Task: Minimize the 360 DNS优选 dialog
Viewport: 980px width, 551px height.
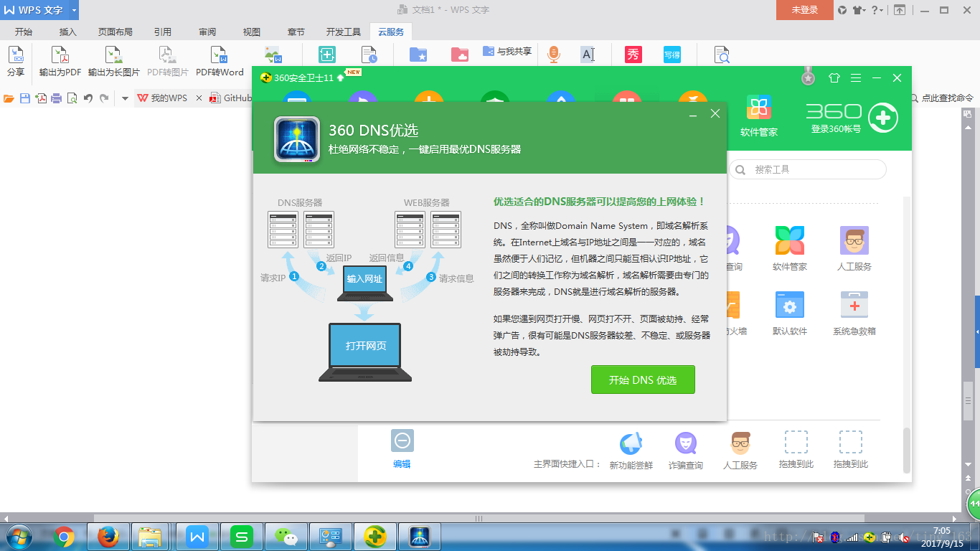Action: click(693, 114)
